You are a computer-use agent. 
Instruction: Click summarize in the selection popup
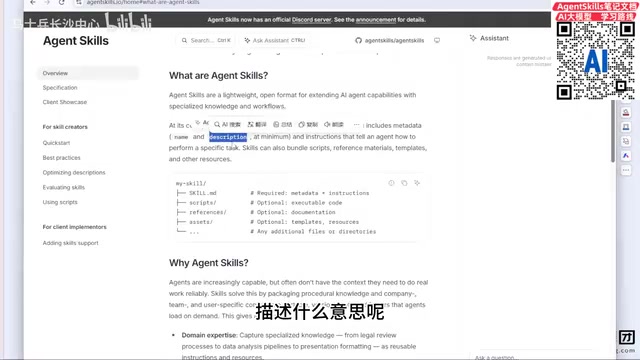tap(282, 124)
